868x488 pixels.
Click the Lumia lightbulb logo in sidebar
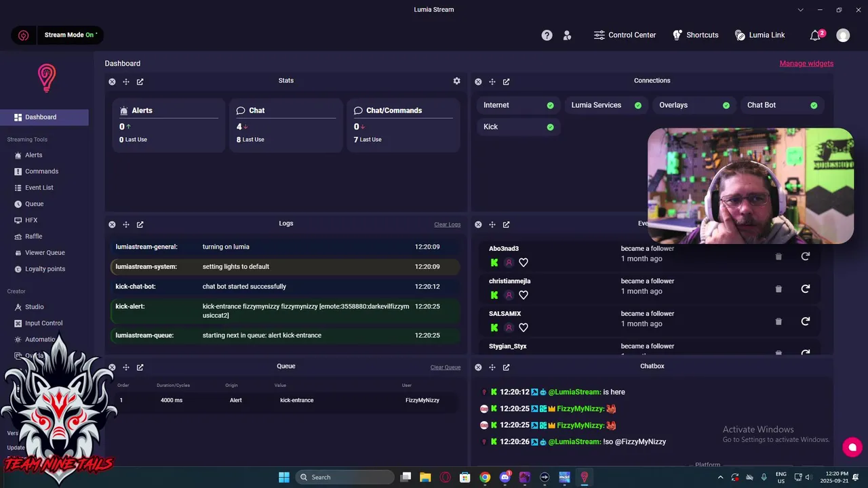tap(46, 78)
